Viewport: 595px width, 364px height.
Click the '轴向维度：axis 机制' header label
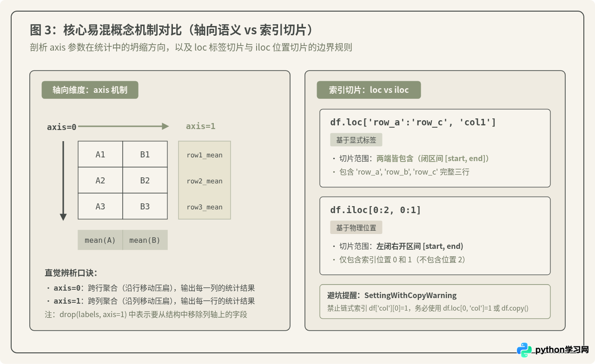tap(90, 90)
